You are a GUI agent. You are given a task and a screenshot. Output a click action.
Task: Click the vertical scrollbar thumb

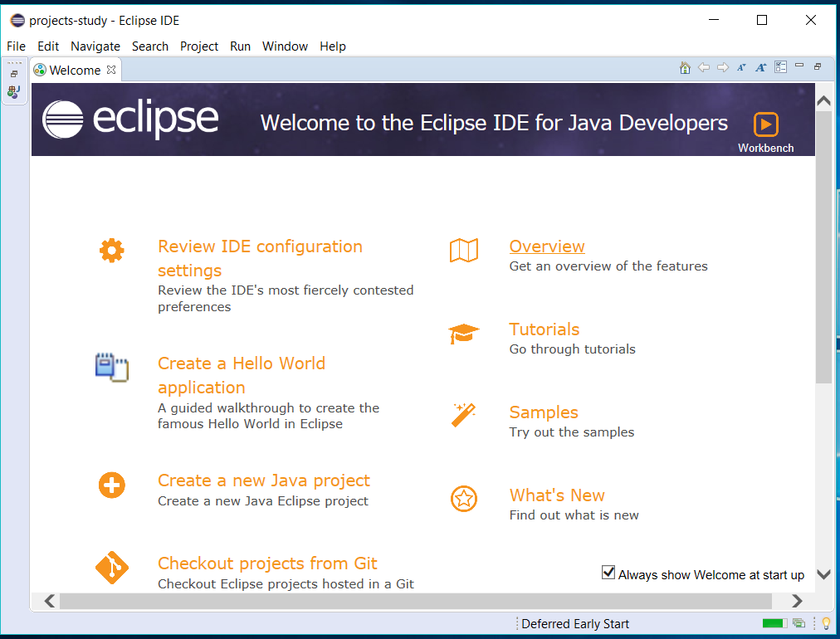(823, 246)
